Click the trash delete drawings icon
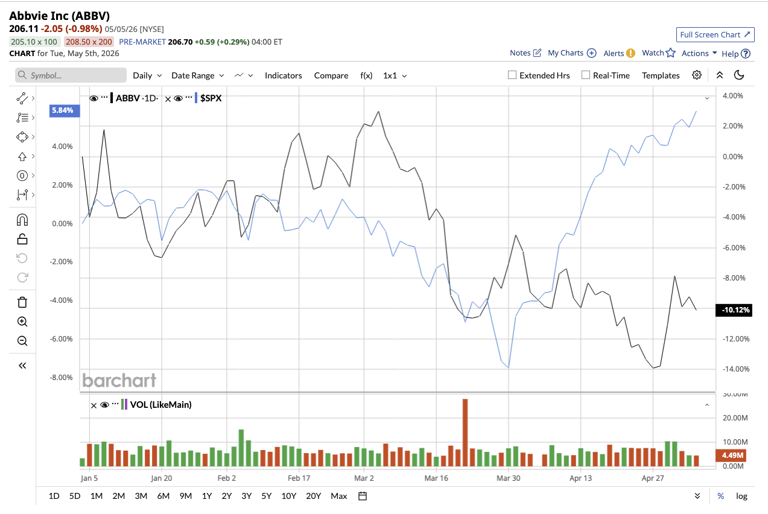The width and height of the screenshot is (768, 514). (22, 302)
